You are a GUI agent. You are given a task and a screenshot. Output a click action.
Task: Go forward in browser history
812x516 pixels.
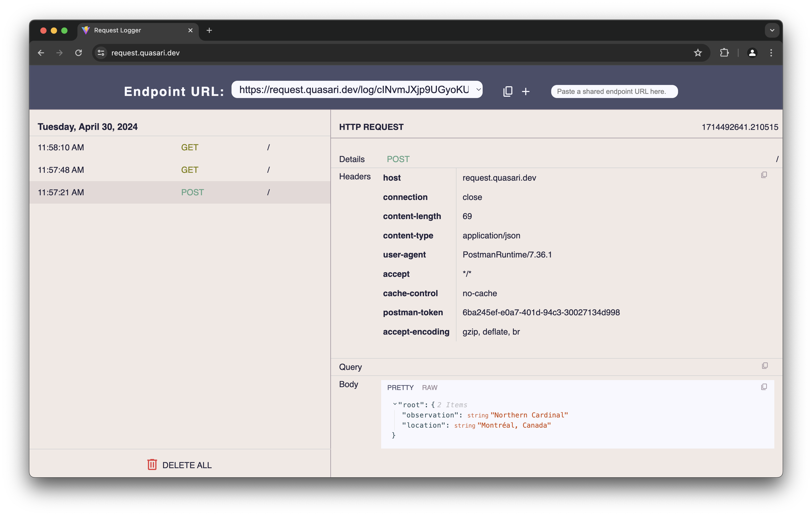pyautogui.click(x=60, y=53)
